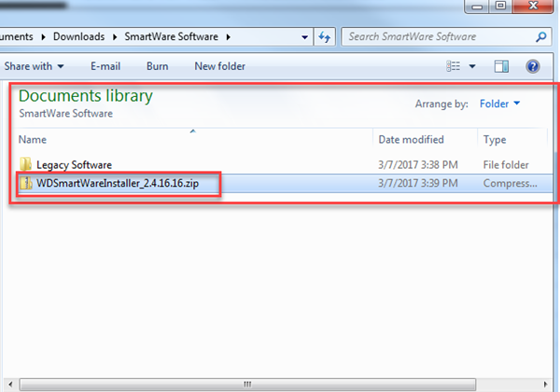Minimize the Explorer window
The width and height of the screenshot is (560, 392).
(477, 7)
